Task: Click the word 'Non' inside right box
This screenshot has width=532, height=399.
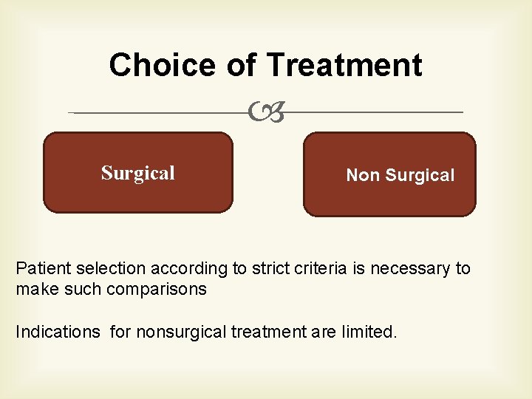Action: [363, 175]
